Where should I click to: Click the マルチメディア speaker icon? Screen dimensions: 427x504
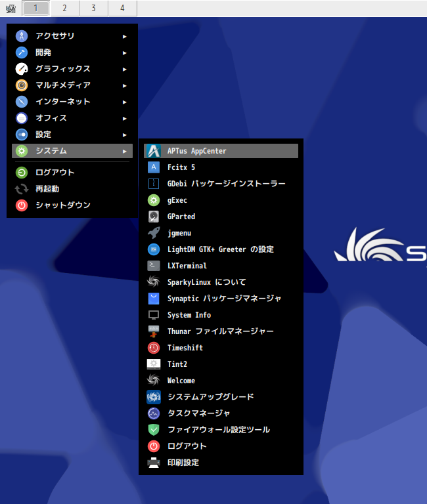(22, 85)
